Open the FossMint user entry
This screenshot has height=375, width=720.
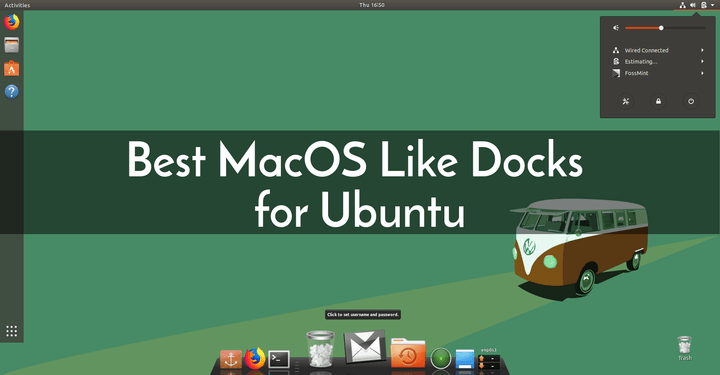point(658,73)
